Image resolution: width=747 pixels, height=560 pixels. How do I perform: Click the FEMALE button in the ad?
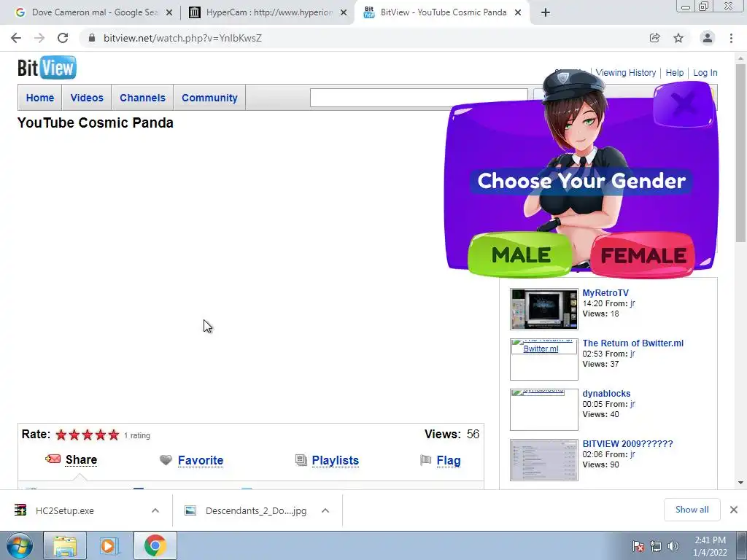[643, 256]
